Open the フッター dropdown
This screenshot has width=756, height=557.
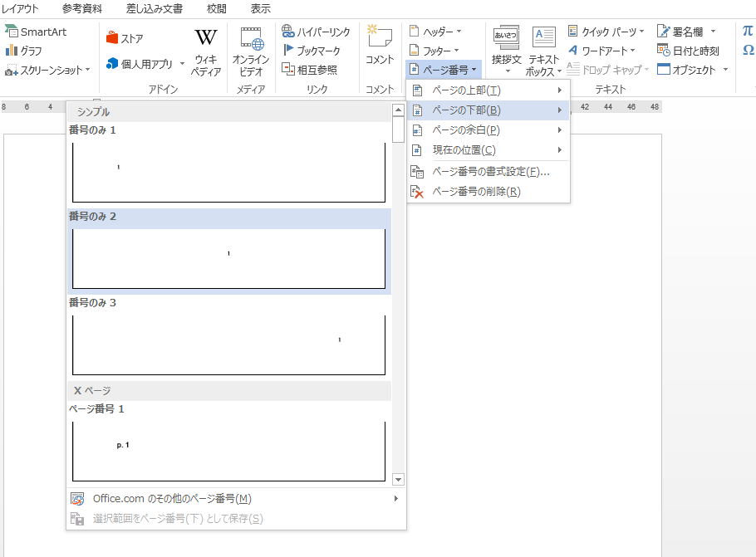[x=434, y=51]
